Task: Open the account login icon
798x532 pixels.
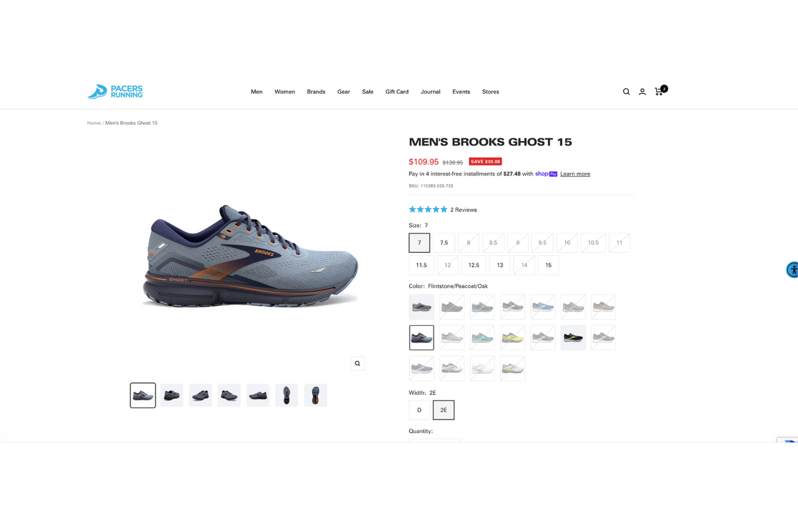Action: pos(642,92)
